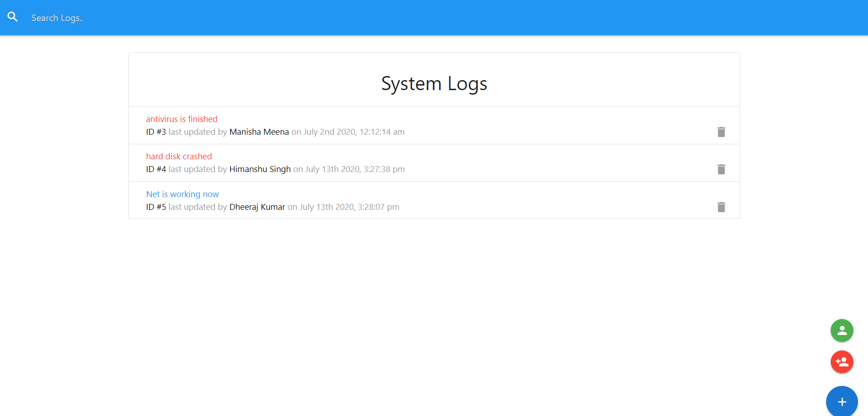Viewport: 868px width, 416px height.
Task: Delete the 'Net is working now' log entry
Action: [x=721, y=207]
